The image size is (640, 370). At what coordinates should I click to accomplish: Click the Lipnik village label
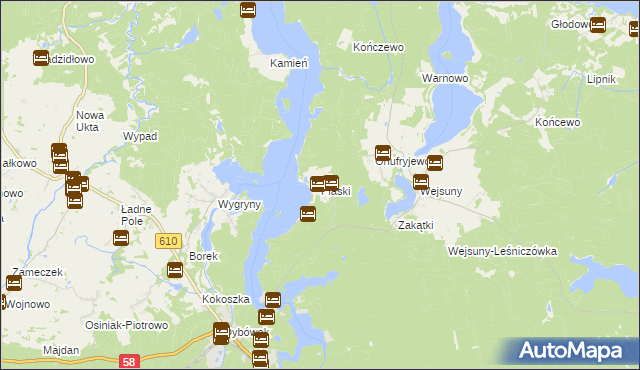click(x=601, y=79)
